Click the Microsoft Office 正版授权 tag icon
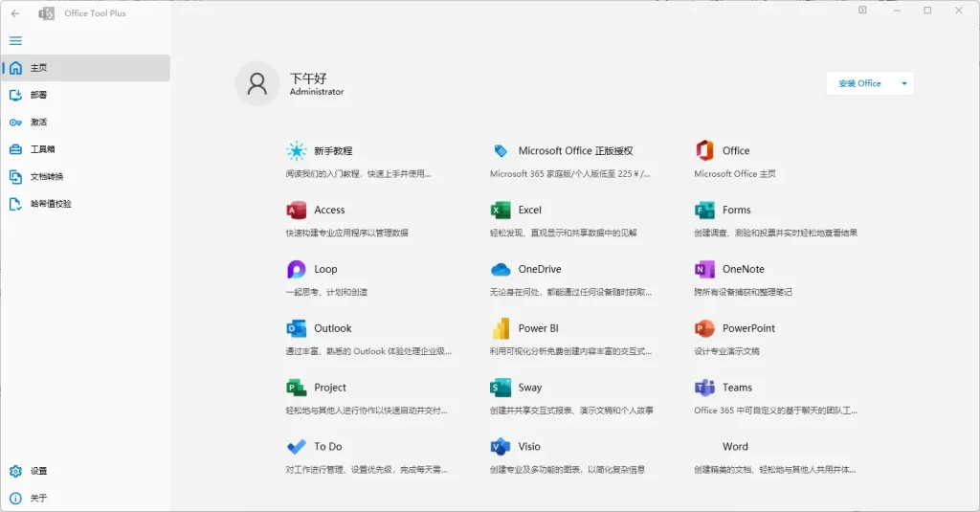This screenshot has width=980, height=512. [x=501, y=150]
